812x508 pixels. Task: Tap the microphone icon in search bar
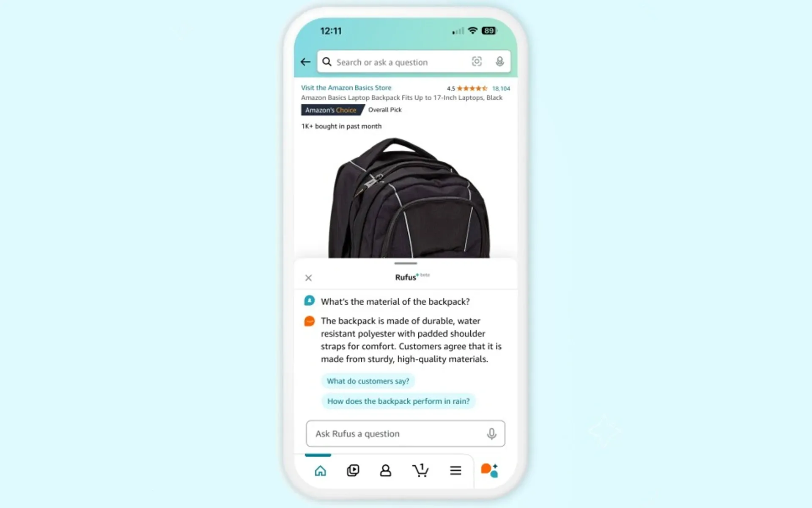(x=500, y=62)
